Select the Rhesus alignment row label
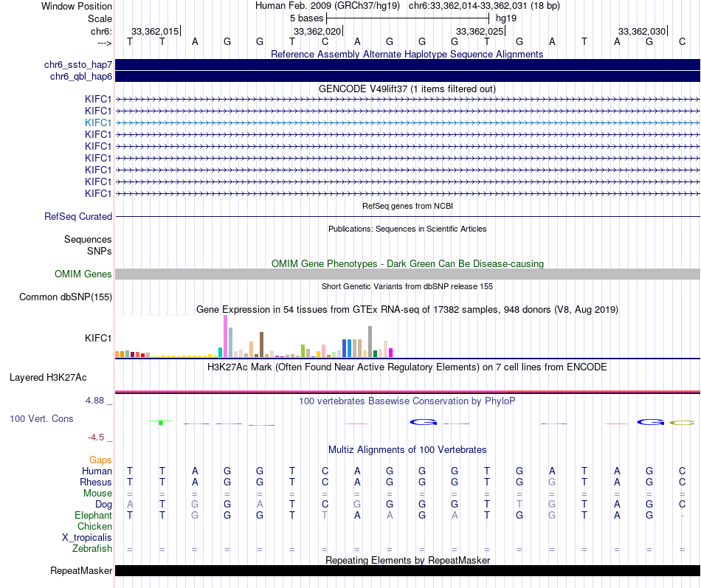The image size is (701, 588). pyautogui.click(x=96, y=482)
